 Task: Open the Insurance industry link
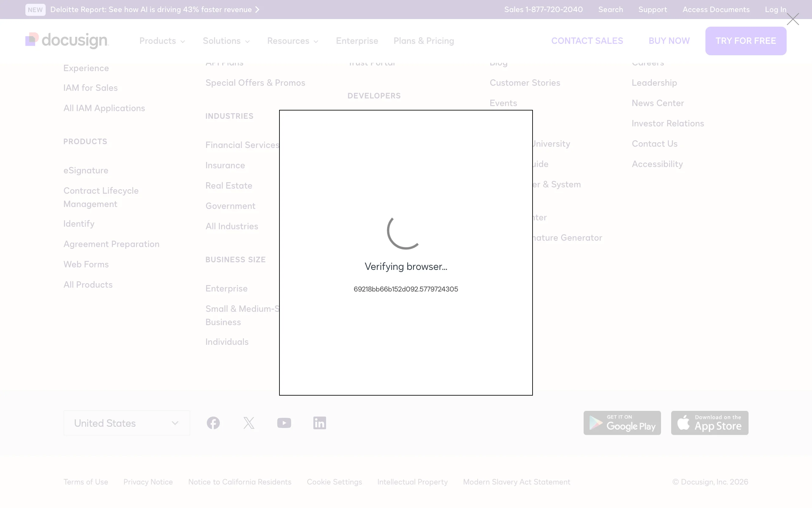click(x=225, y=165)
